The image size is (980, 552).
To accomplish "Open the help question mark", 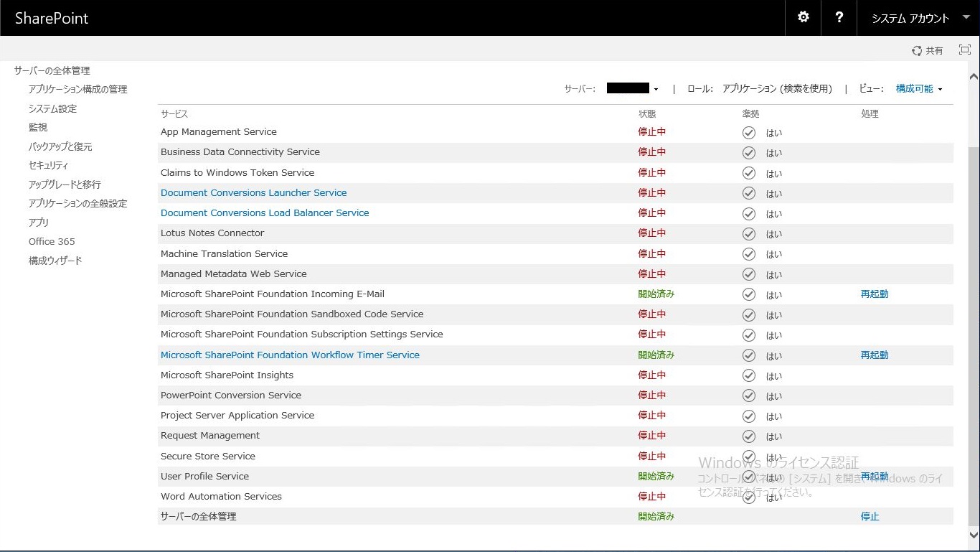I will click(x=839, y=17).
